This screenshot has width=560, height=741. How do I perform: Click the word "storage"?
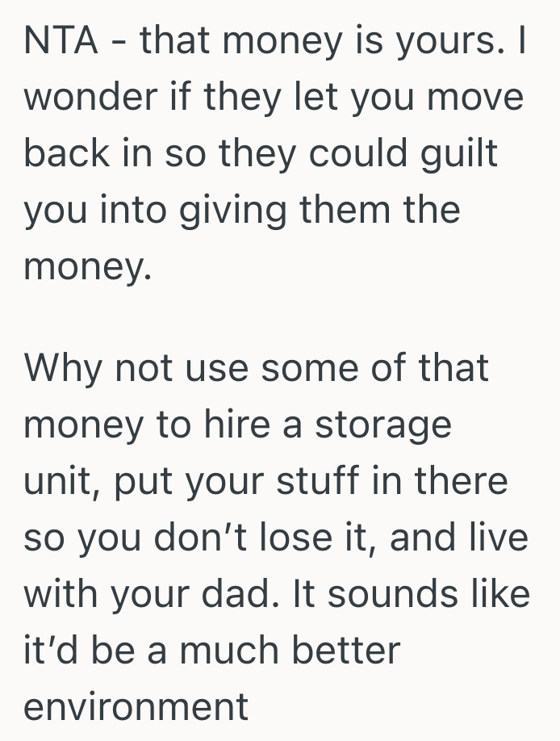384,425
